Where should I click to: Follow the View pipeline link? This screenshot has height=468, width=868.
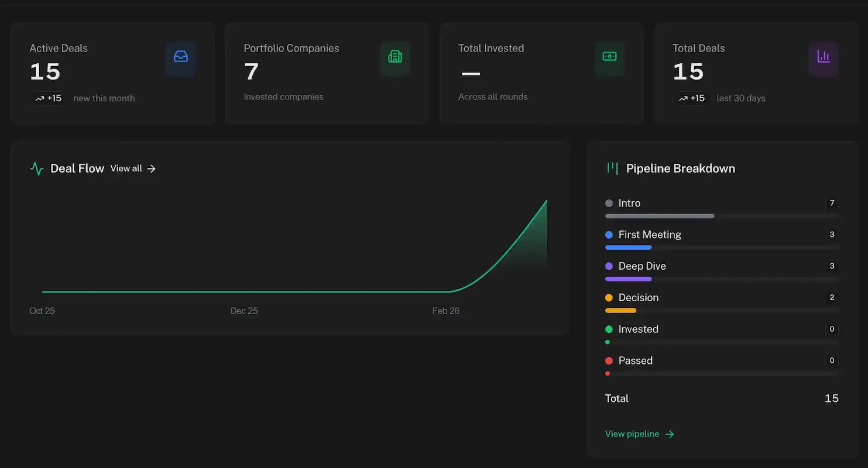point(633,433)
